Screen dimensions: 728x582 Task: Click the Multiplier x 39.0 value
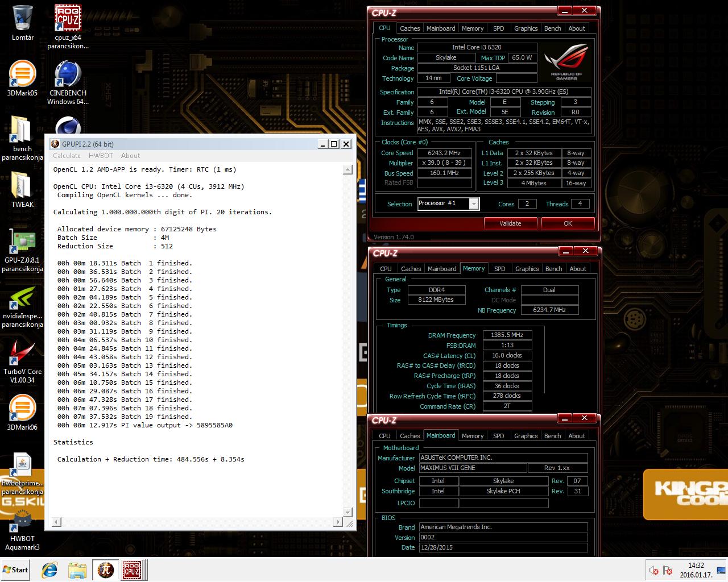pyautogui.click(x=444, y=163)
